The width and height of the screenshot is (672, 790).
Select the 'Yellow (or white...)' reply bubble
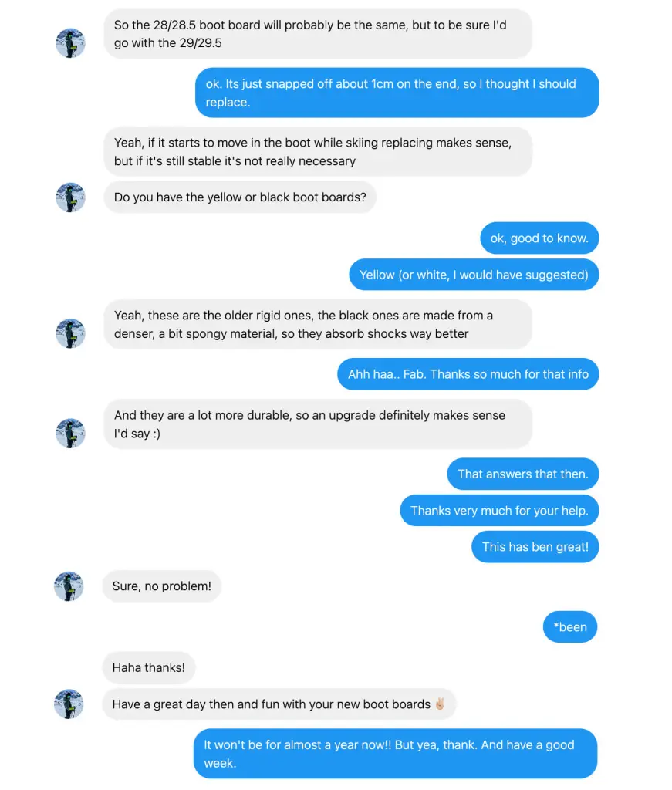coord(474,275)
